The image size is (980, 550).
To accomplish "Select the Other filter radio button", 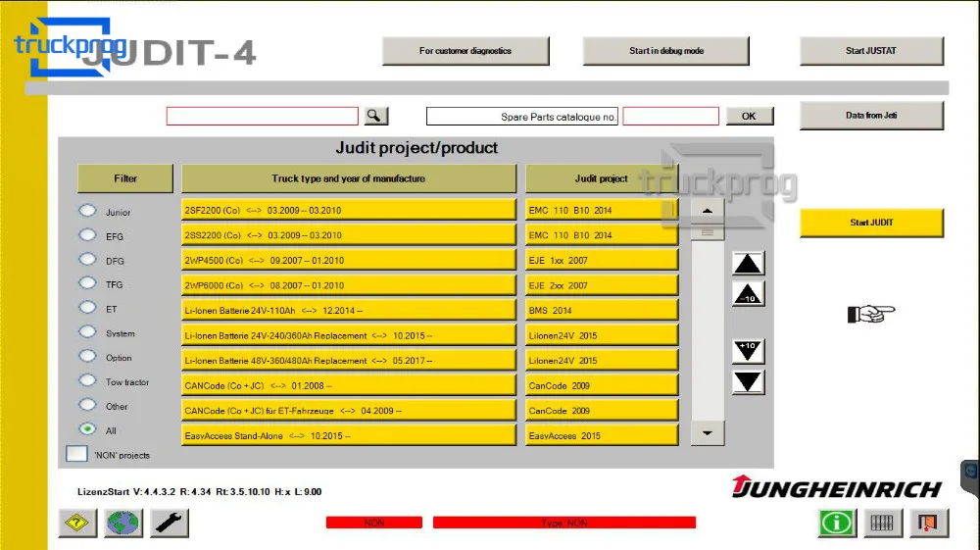I will 87,405.
